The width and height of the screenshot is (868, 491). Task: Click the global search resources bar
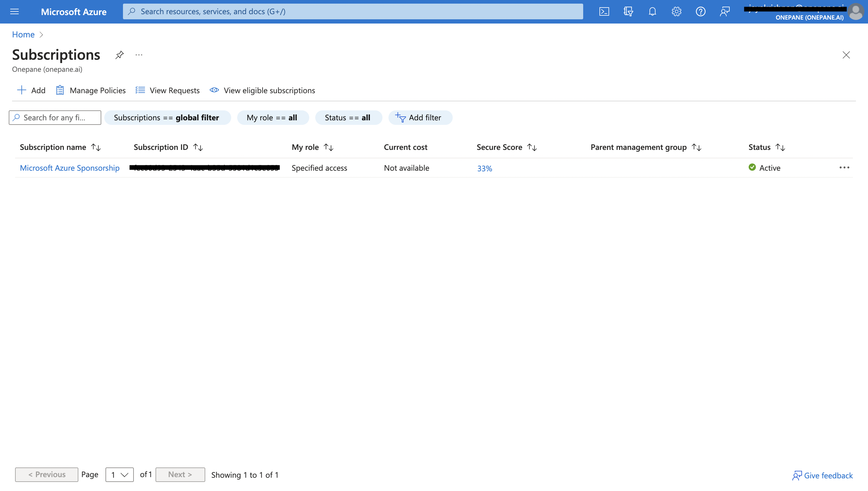[x=353, y=11]
